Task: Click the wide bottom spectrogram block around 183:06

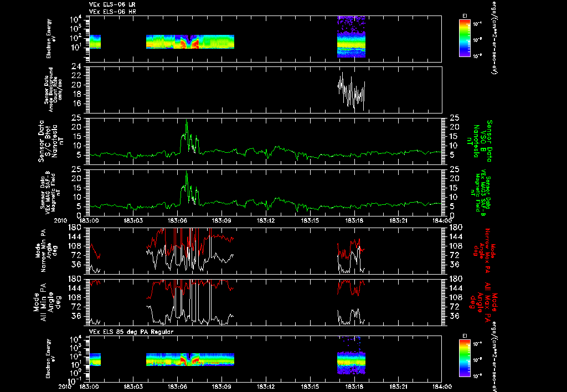Action: point(190,359)
